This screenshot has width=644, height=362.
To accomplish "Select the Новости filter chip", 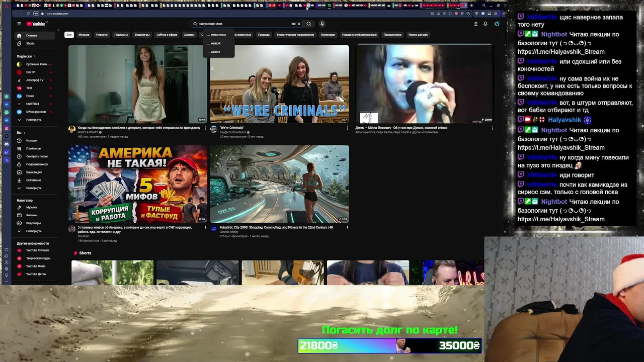I will point(102,35).
